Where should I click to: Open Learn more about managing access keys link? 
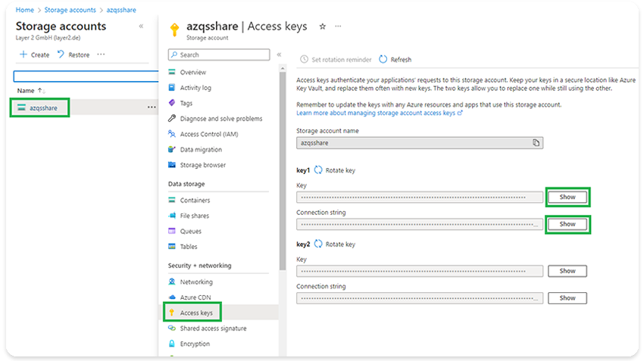coord(378,113)
